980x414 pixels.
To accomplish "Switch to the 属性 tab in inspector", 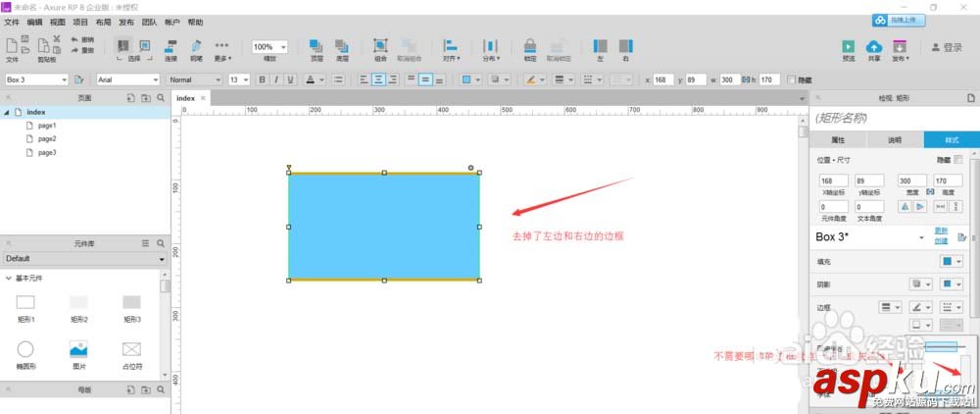I will [x=838, y=140].
